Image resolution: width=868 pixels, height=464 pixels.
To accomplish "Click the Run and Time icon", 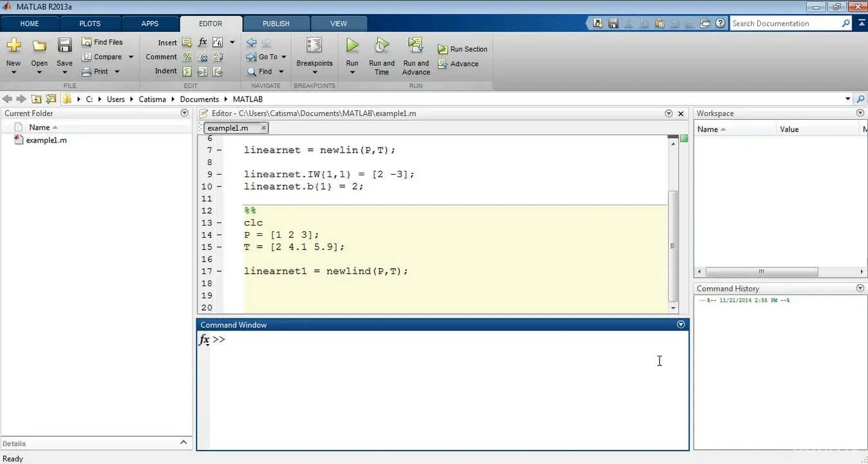I will click(381, 45).
